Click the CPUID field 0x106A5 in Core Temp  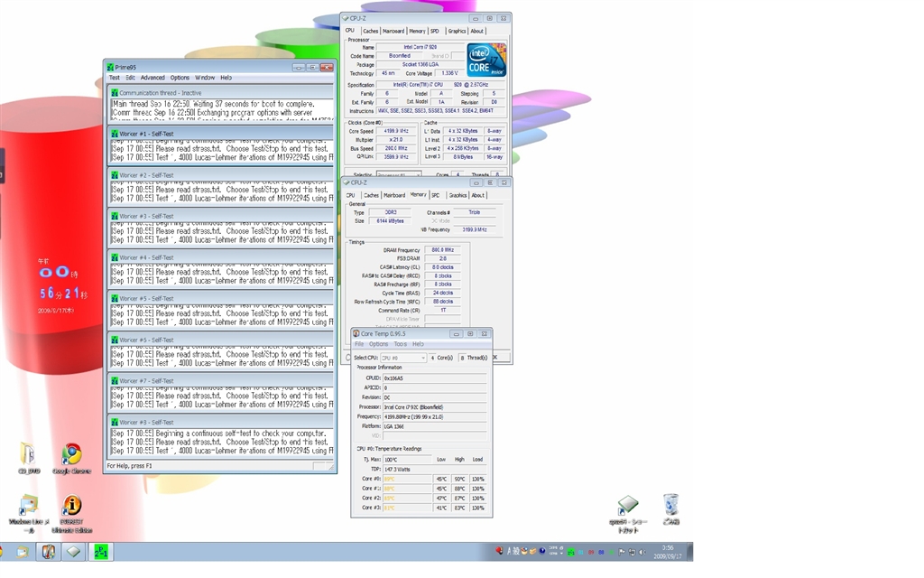[x=435, y=378]
